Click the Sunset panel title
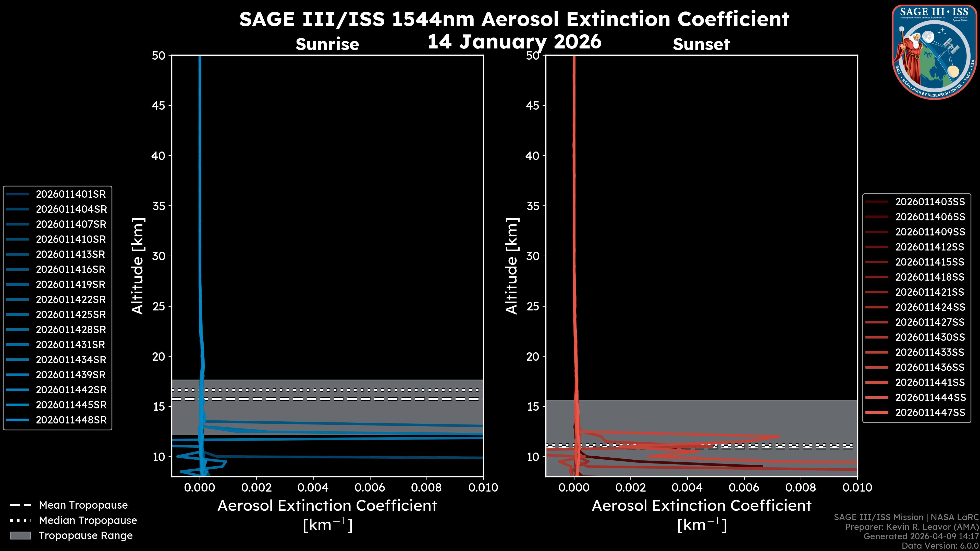The height and width of the screenshot is (551, 980). [701, 44]
